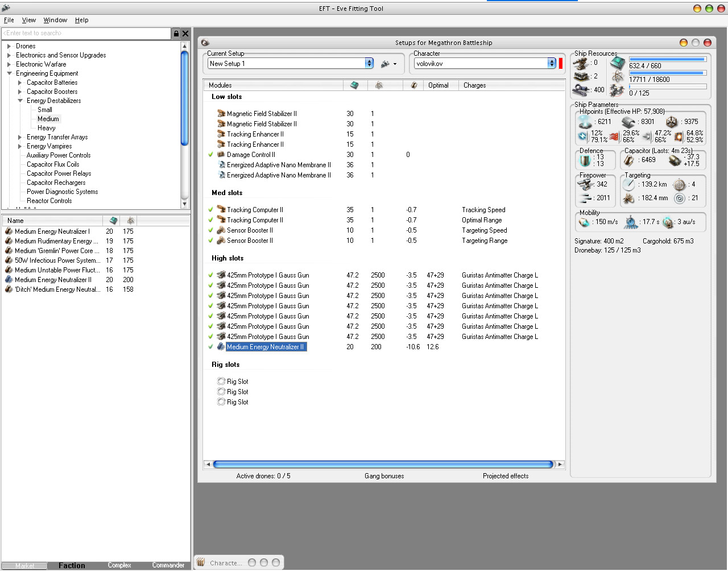Click the Damage Control II module icon
The height and width of the screenshot is (571, 728).
221,155
